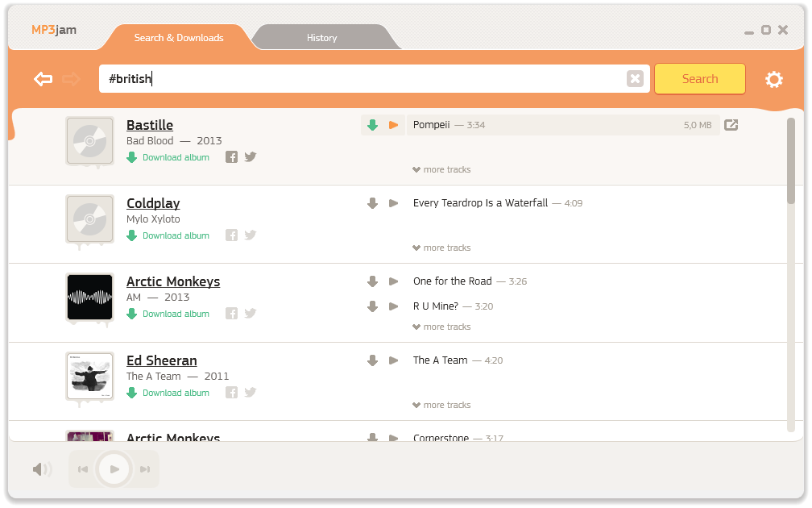Download One for the Road track

[x=372, y=281]
